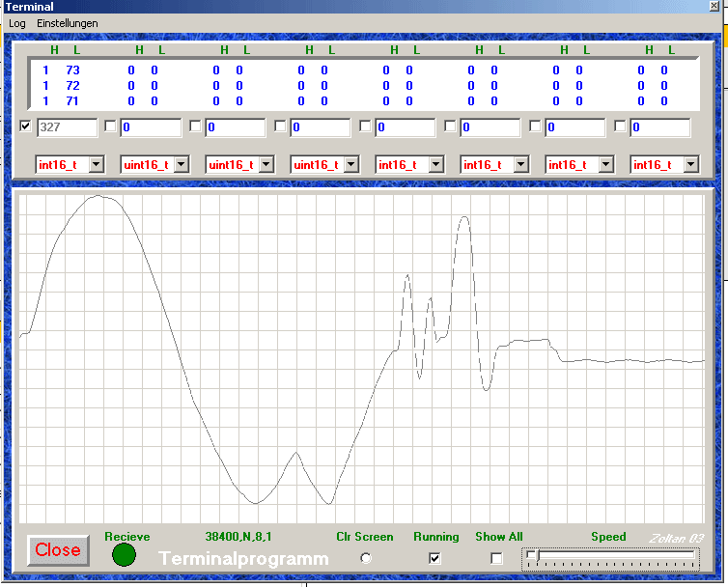The height and width of the screenshot is (587, 728).
Task: Open the Einstellungen menu
Action: click(x=68, y=23)
